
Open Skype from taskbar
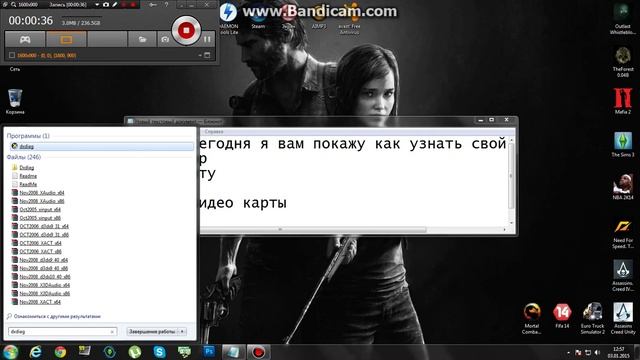coord(160,352)
